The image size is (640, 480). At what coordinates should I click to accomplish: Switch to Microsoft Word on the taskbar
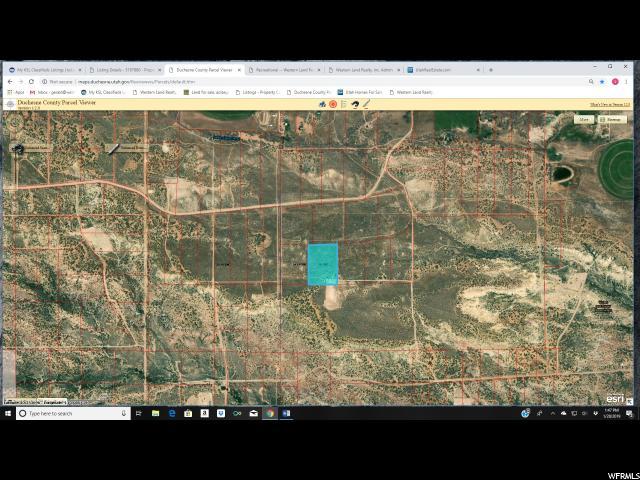pos(286,413)
